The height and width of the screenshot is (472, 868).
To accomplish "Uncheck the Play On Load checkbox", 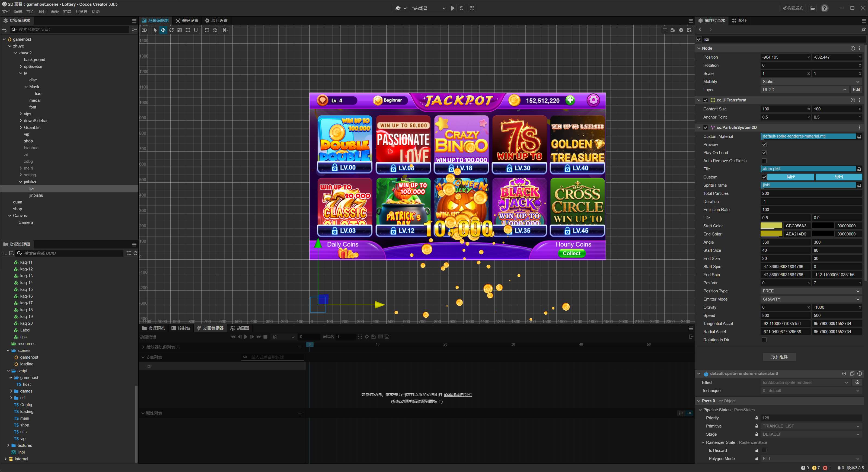I will [x=764, y=153].
